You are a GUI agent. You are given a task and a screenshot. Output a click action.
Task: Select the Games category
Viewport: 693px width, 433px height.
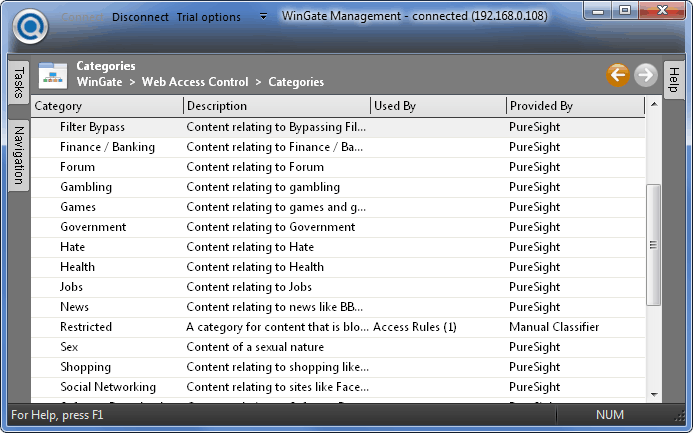(338, 207)
